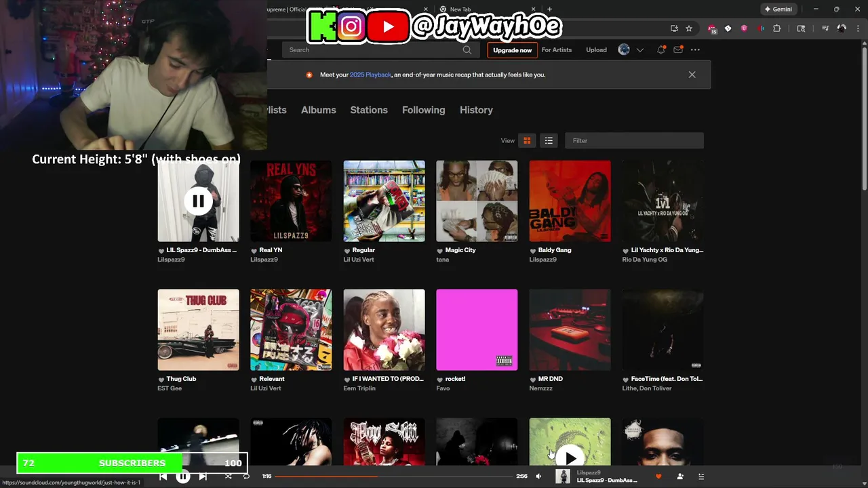Dismiss the 2025 Playback banner

[x=692, y=75]
